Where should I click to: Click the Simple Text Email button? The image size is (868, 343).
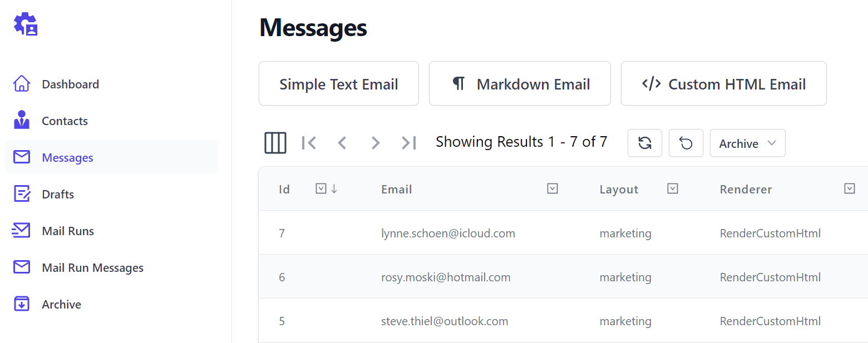coord(339,83)
